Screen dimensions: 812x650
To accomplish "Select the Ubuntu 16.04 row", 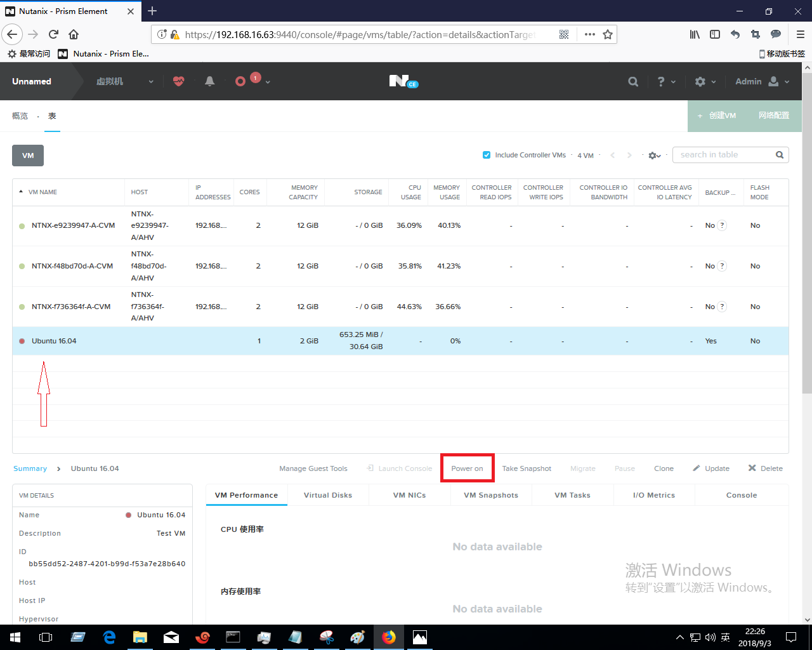I will [x=400, y=341].
